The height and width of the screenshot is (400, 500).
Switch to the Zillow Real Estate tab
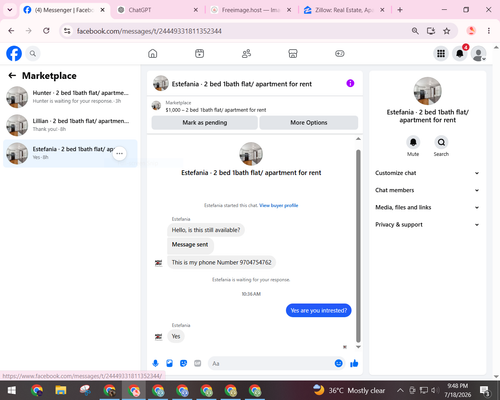tap(344, 10)
